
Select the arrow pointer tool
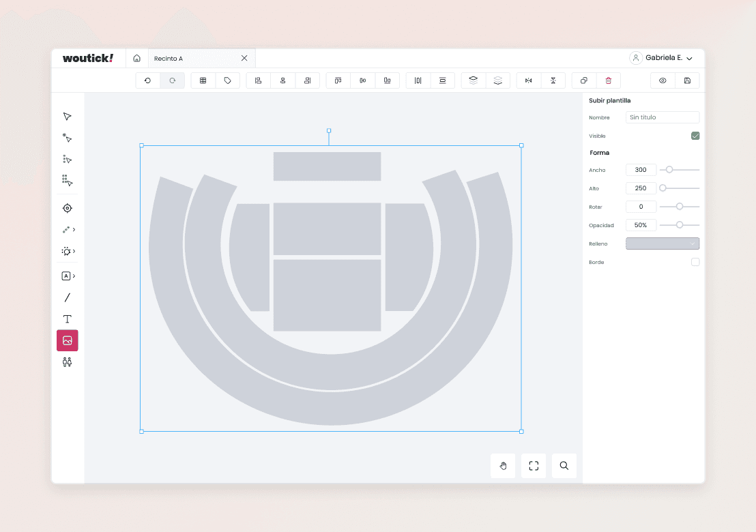[x=67, y=117]
